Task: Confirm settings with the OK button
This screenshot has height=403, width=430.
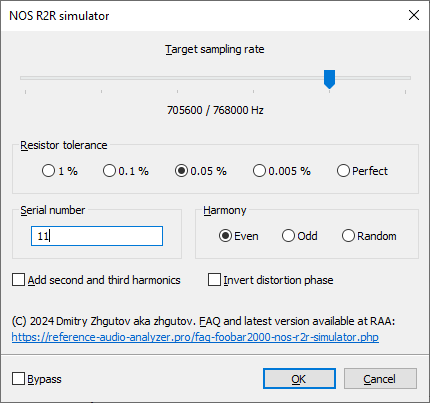Action: click(299, 379)
